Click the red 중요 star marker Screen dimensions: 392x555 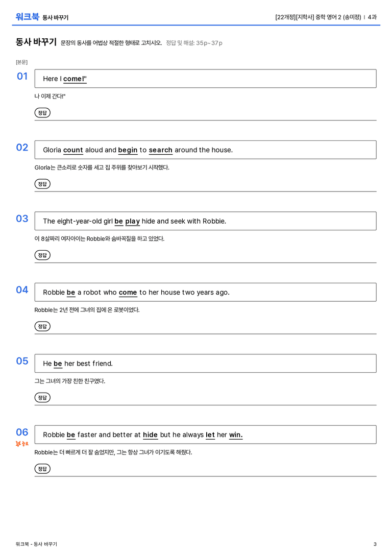(22, 444)
